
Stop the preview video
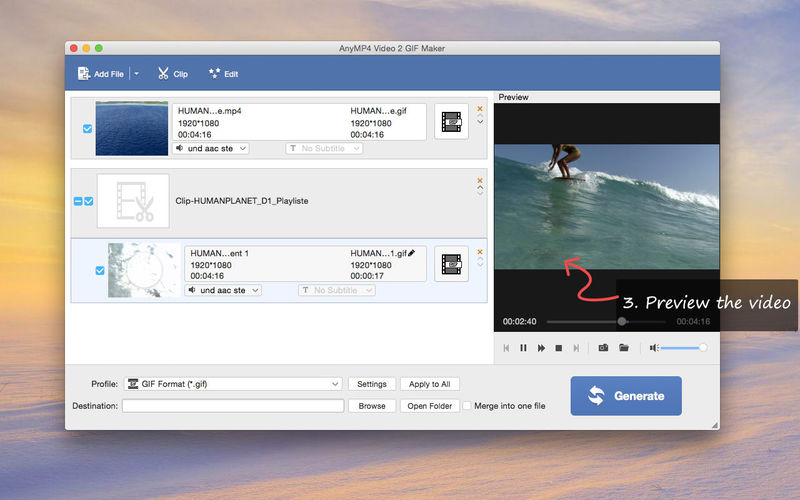(559, 348)
